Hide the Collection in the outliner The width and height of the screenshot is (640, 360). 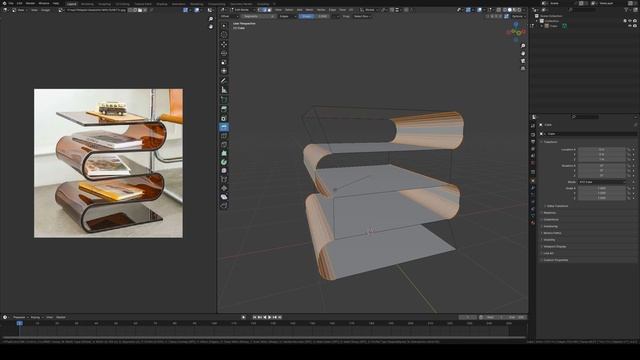click(x=630, y=21)
